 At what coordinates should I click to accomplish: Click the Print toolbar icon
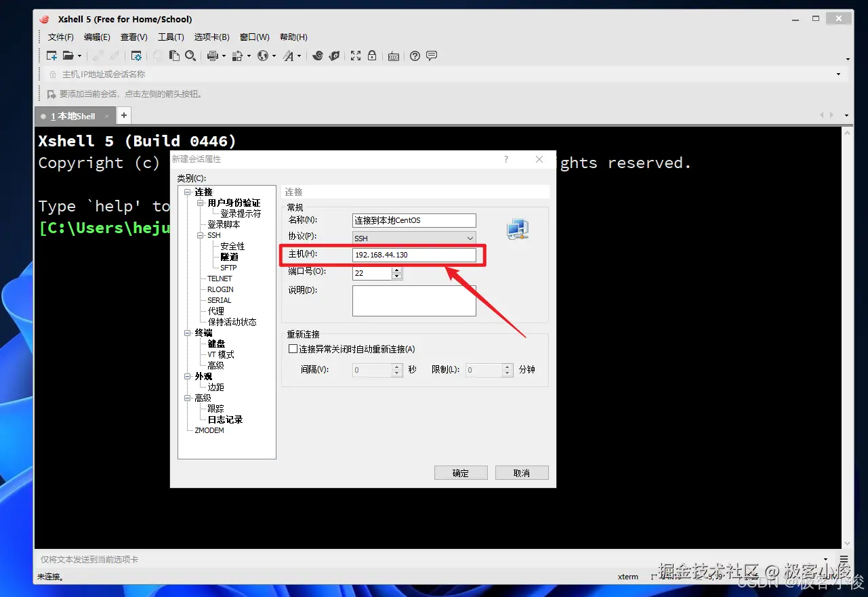(213, 56)
